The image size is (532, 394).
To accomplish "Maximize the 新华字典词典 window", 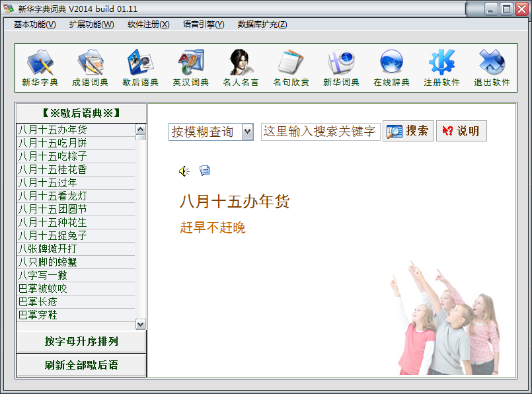I will click(x=506, y=9).
